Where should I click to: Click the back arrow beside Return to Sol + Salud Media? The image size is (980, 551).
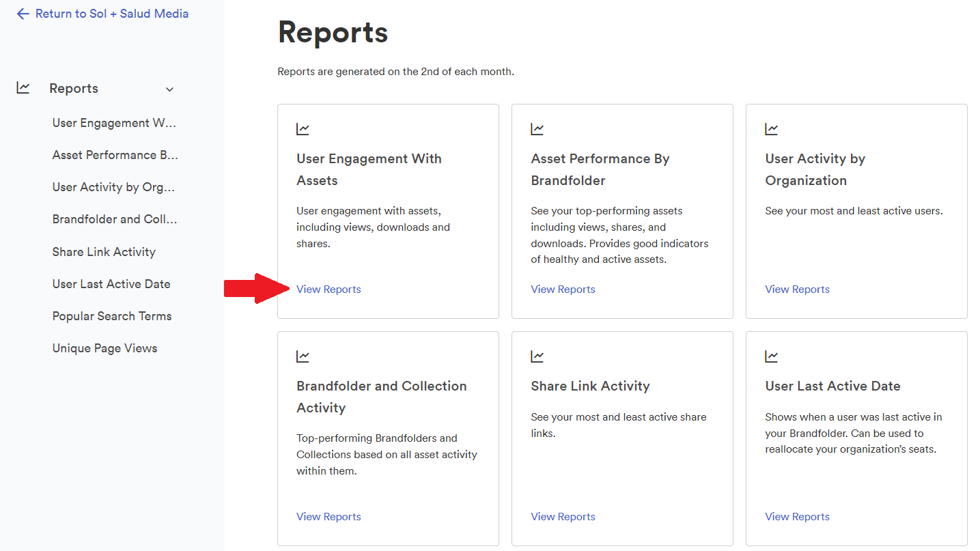[23, 14]
